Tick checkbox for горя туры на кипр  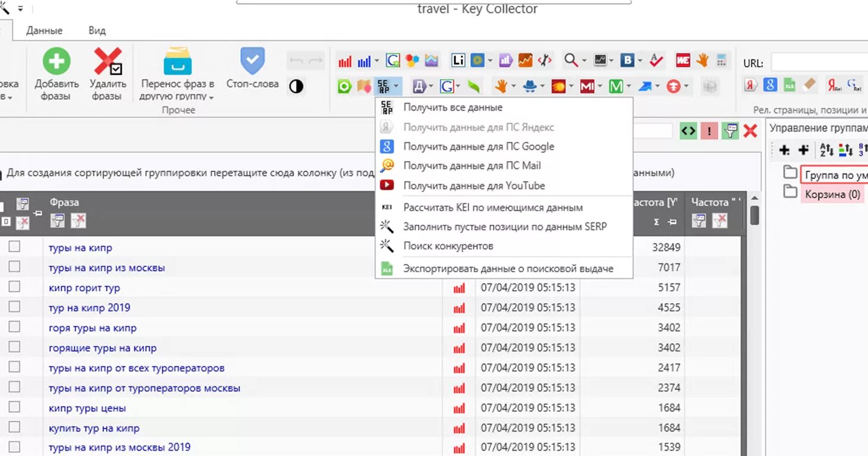pyautogui.click(x=14, y=326)
